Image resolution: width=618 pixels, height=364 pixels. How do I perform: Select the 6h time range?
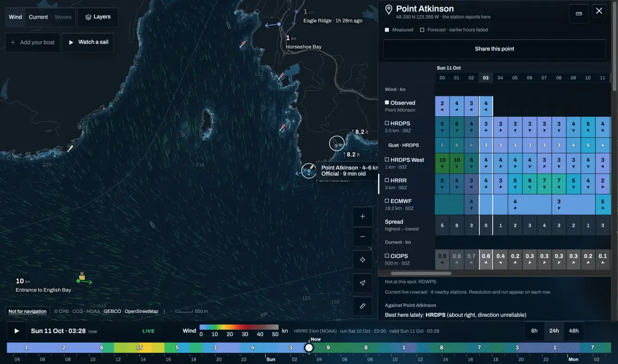(534, 331)
